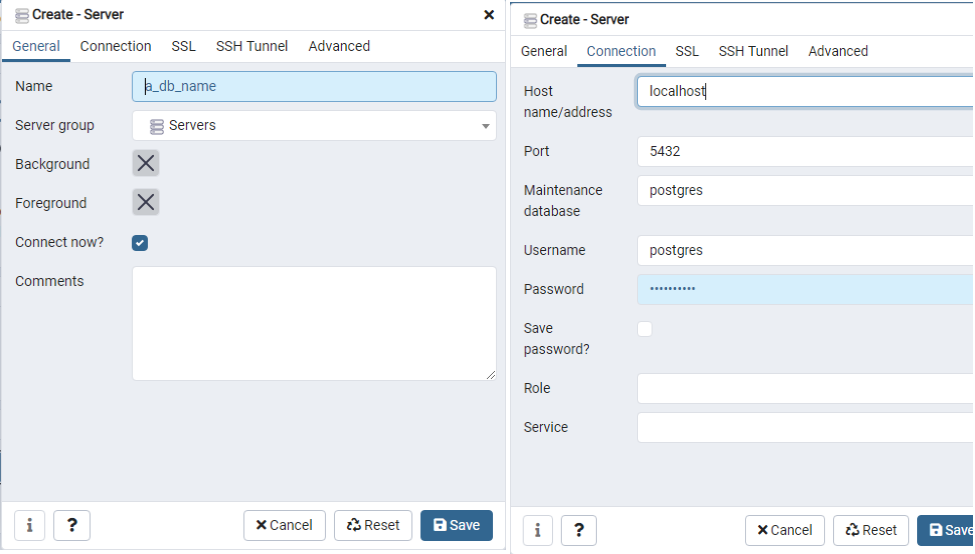Click the Name input field

(x=314, y=86)
